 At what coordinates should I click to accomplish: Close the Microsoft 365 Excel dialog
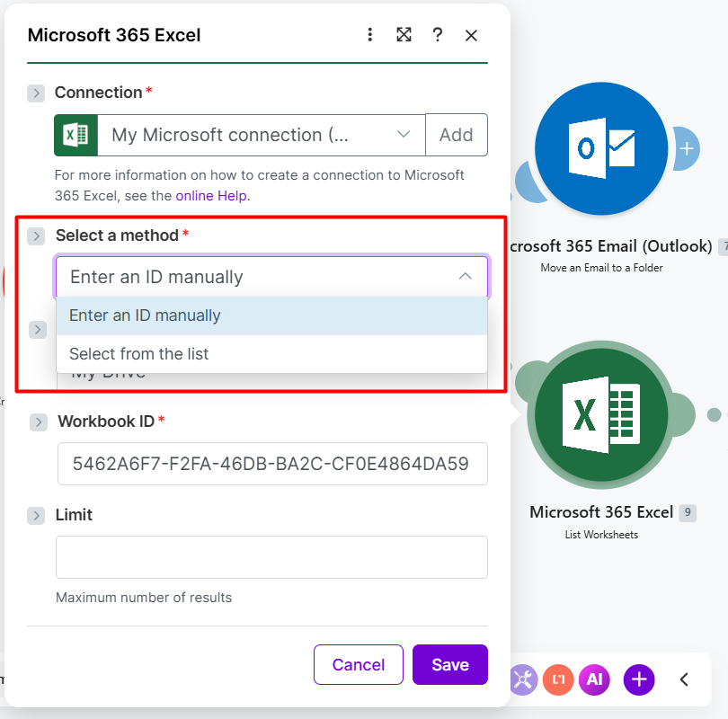(471, 35)
